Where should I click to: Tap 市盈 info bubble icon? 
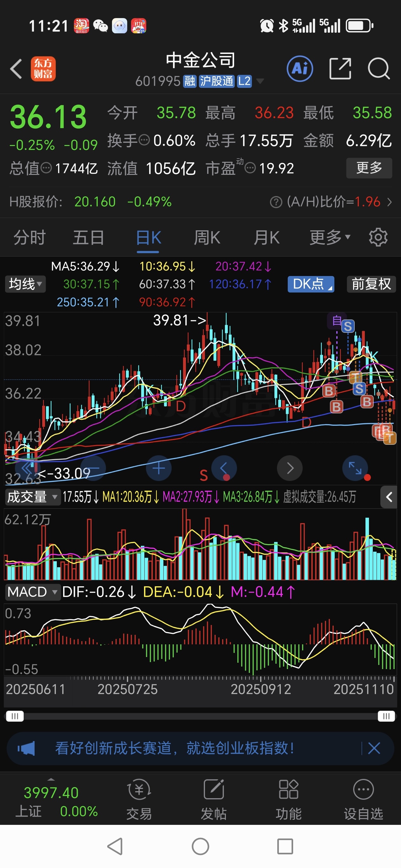pos(250,168)
